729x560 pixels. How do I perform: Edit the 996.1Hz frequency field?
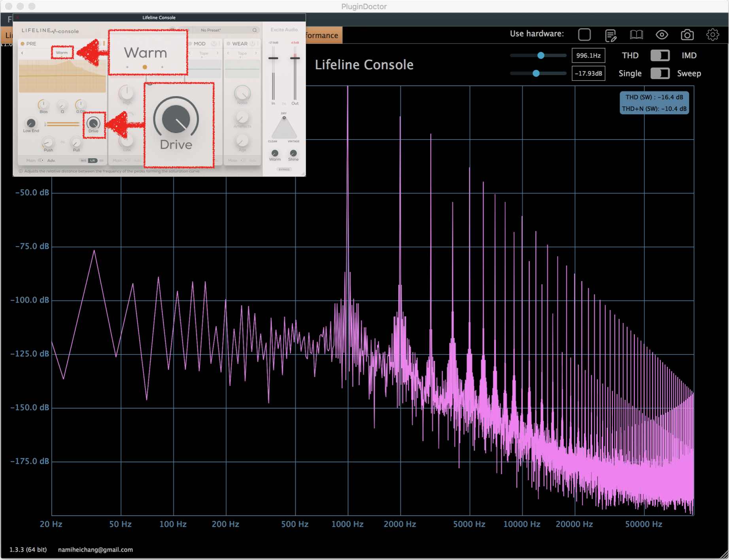[x=588, y=55]
